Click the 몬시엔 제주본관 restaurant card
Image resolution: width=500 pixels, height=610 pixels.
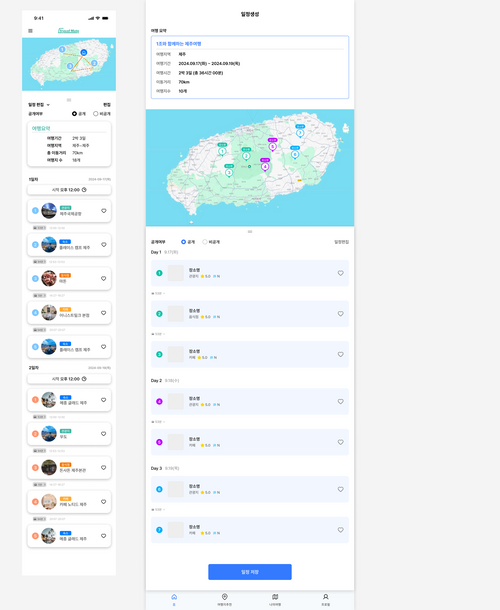69,468
